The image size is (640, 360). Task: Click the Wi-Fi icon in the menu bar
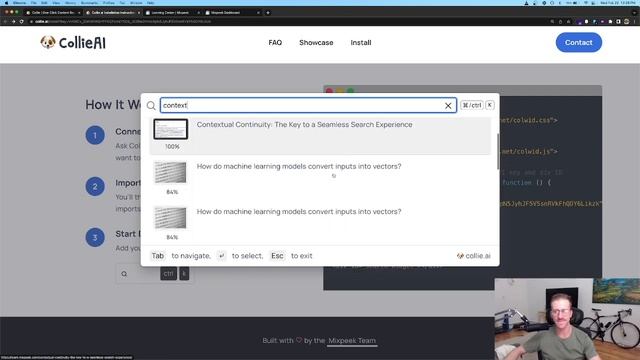pos(586,3)
